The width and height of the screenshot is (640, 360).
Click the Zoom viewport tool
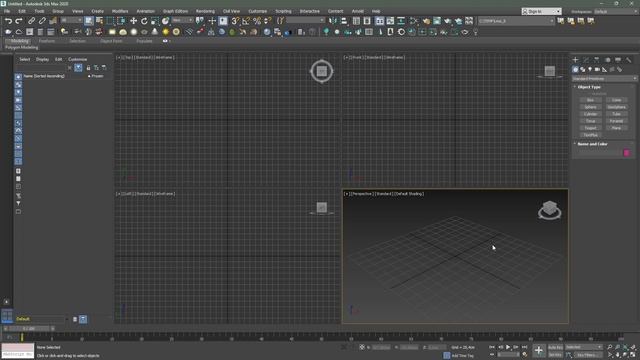click(x=609, y=347)
